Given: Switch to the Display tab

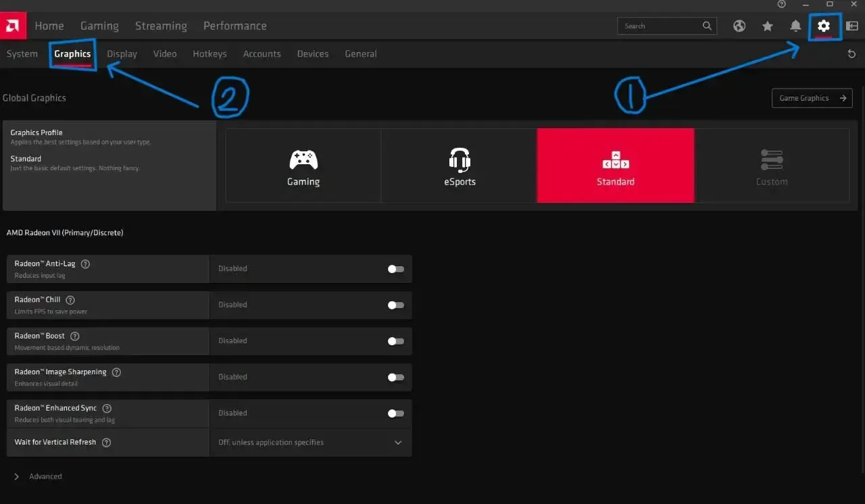Looking at the screenshot, I should 122,54.
